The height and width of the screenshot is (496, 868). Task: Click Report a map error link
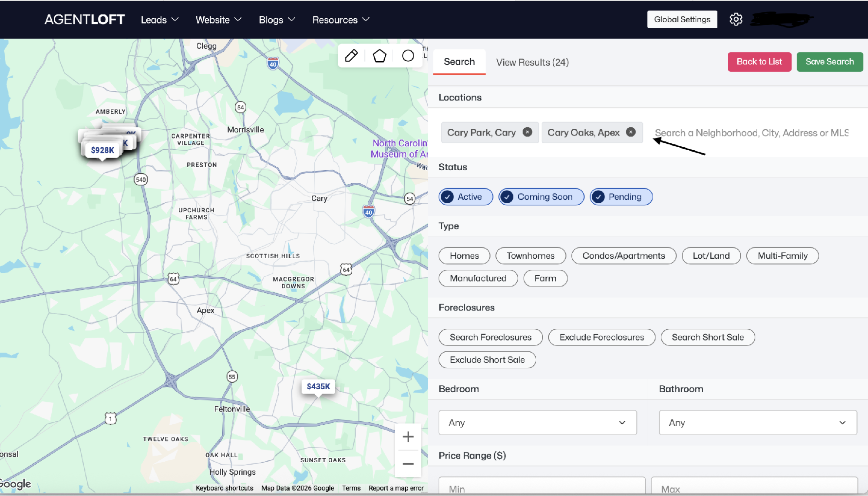396,488
